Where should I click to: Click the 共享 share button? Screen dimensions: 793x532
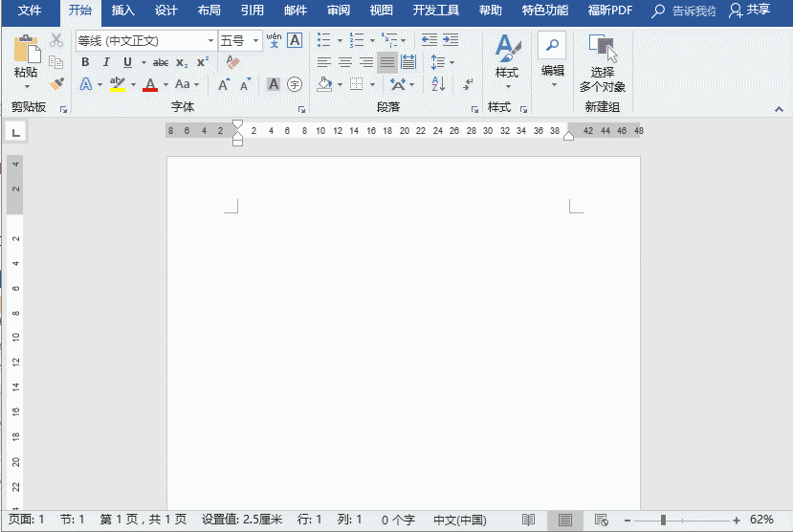pos(749,11)
